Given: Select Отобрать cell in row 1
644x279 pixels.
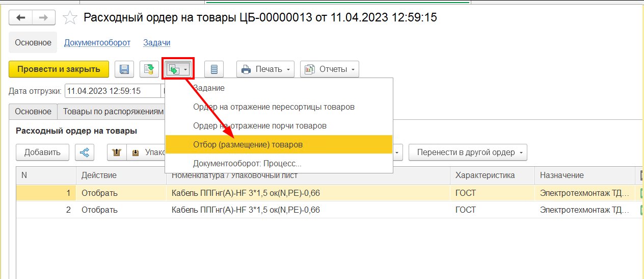Looking at the screenshot, I should [x=121, y=193].
